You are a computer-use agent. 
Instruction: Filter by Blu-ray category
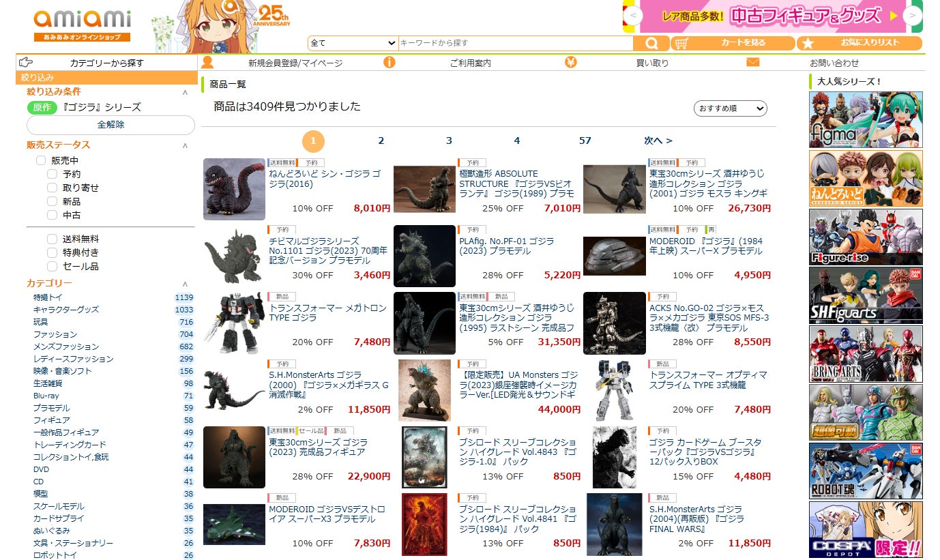[x=46, y=396]
